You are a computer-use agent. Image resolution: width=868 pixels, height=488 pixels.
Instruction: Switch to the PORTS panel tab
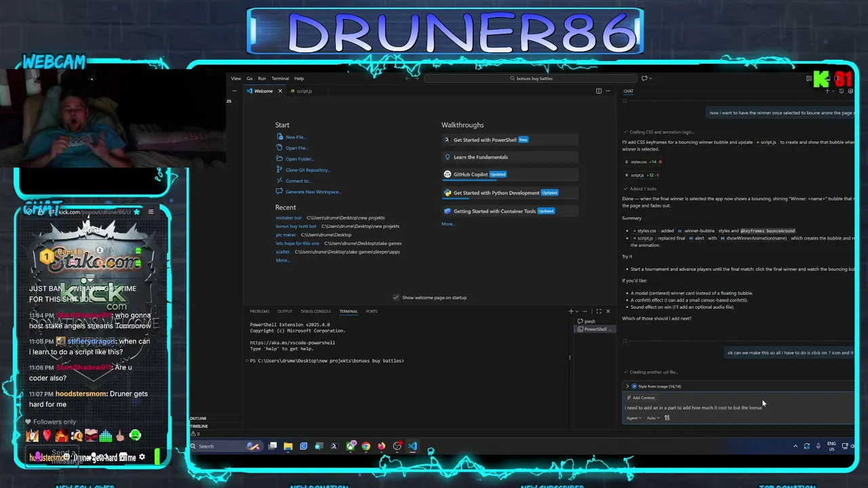(372, 311)
